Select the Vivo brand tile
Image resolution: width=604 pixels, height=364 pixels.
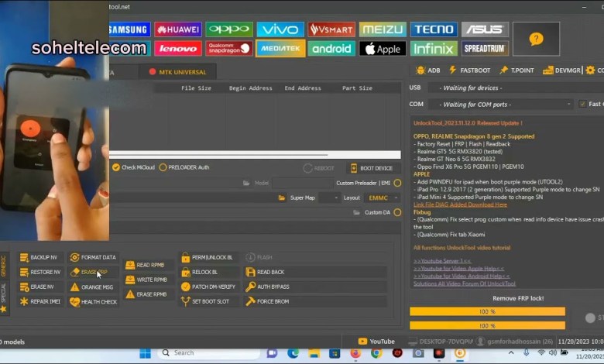point(280,29)
